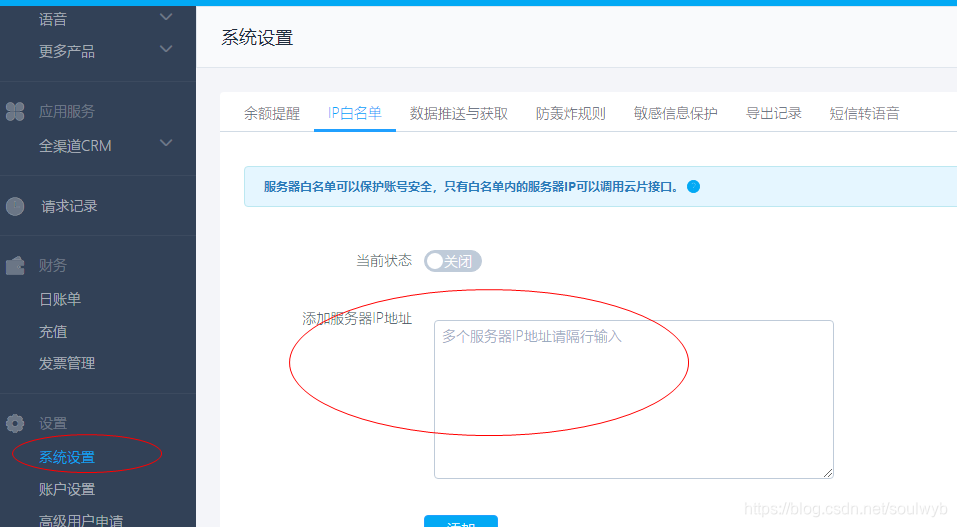
Task: Click the 财务 section heading
Action: point(52,266)
